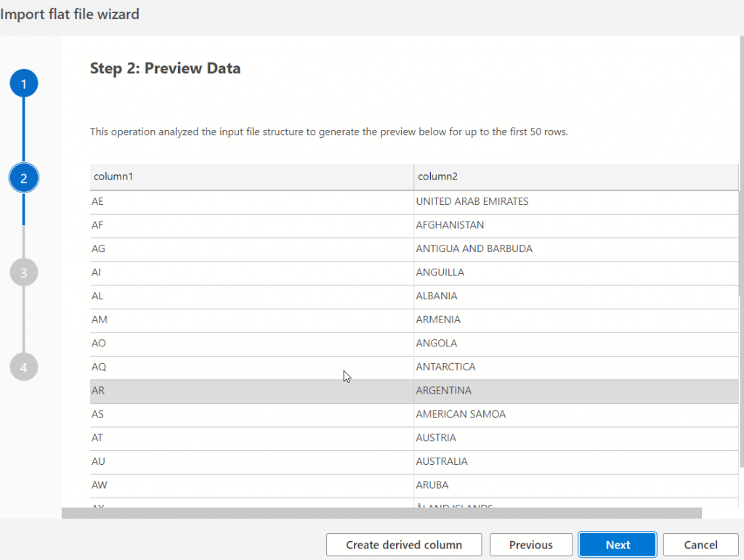Screen dimensions: 744x560
Task: Click Create derived column button
Action: [x=404, y=545]
